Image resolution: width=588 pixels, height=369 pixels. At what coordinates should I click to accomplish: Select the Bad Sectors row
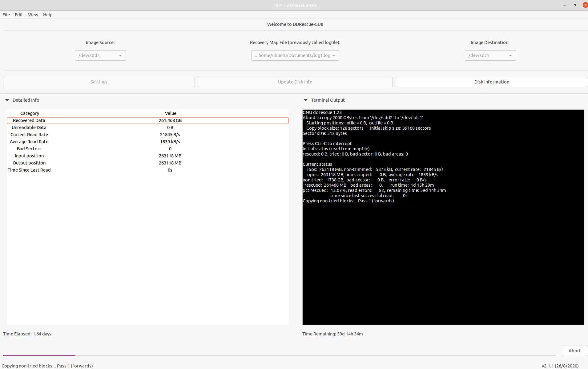tap(147, 149)
